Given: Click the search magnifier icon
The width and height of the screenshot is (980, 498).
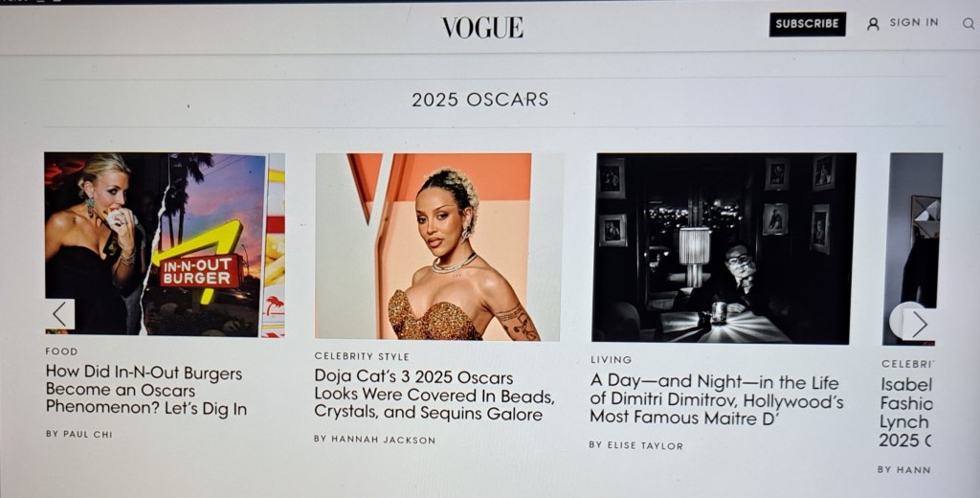Looking at the screenshot, I should (969, 24).
